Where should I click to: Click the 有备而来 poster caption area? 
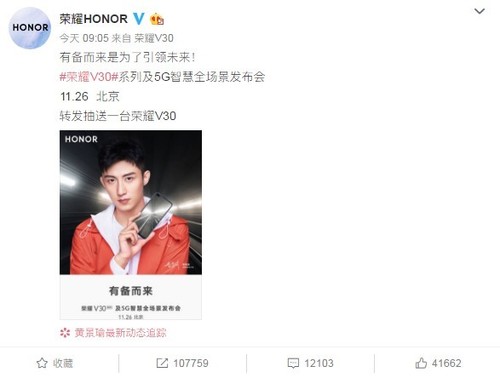(x=131, y=297)
